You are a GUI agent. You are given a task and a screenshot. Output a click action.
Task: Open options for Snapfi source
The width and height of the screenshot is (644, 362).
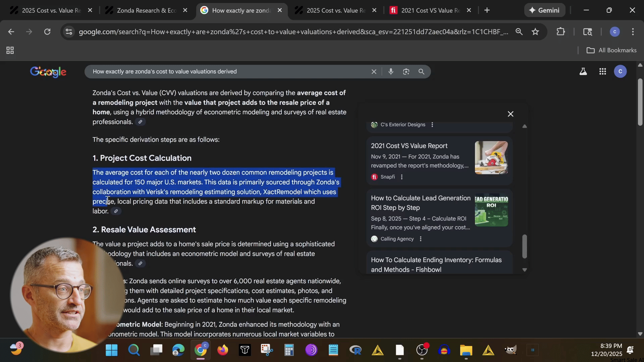point(401,177)
